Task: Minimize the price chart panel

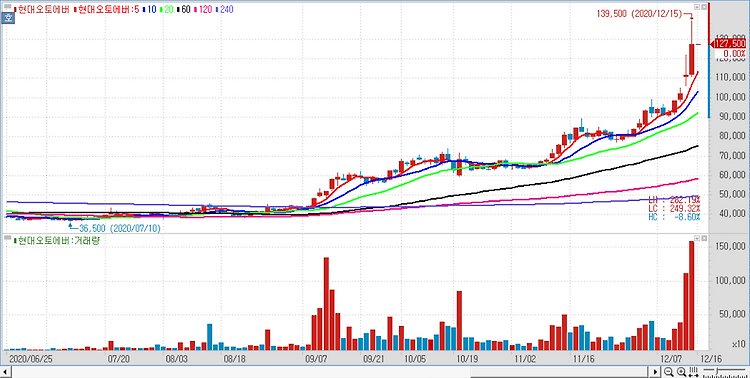Action: coord(696,7)
